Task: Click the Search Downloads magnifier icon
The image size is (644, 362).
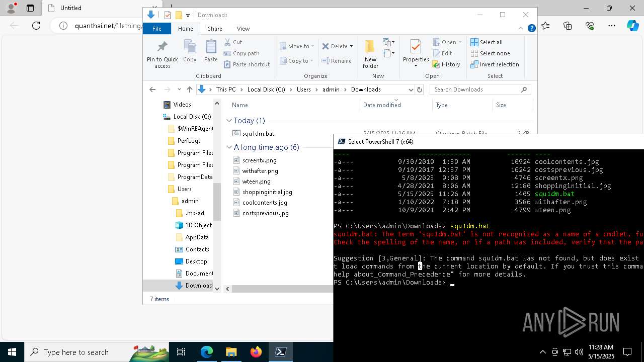Action: point(524,89)
